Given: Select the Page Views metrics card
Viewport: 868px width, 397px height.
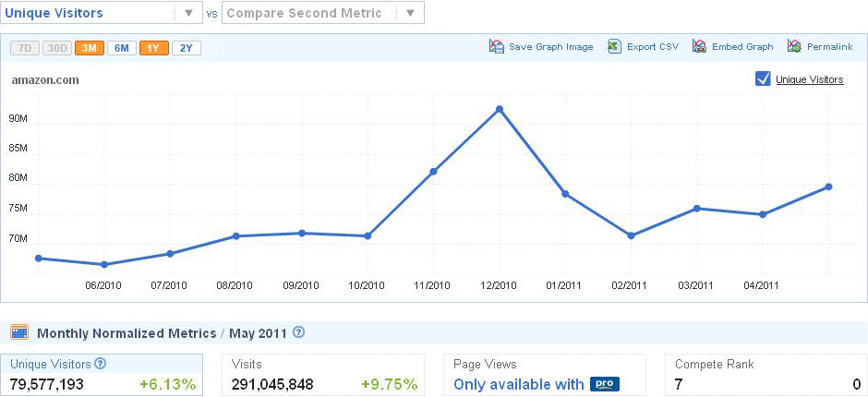Looking at the screenshot, I should (544, 376).
